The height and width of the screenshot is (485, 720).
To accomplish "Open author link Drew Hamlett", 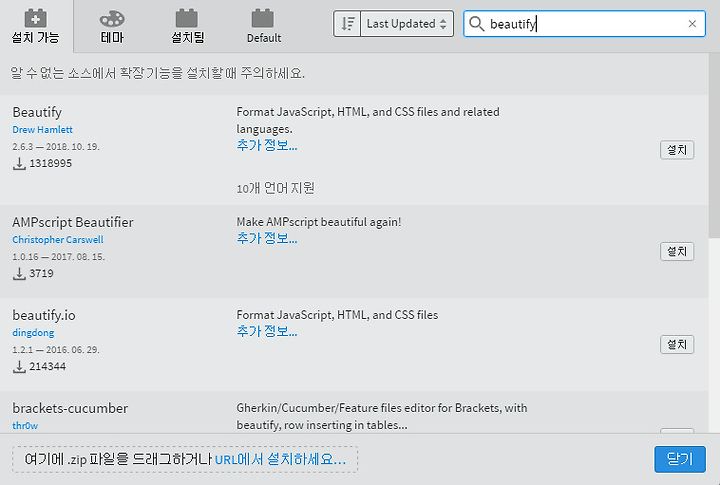I will [x=42, y=130].
